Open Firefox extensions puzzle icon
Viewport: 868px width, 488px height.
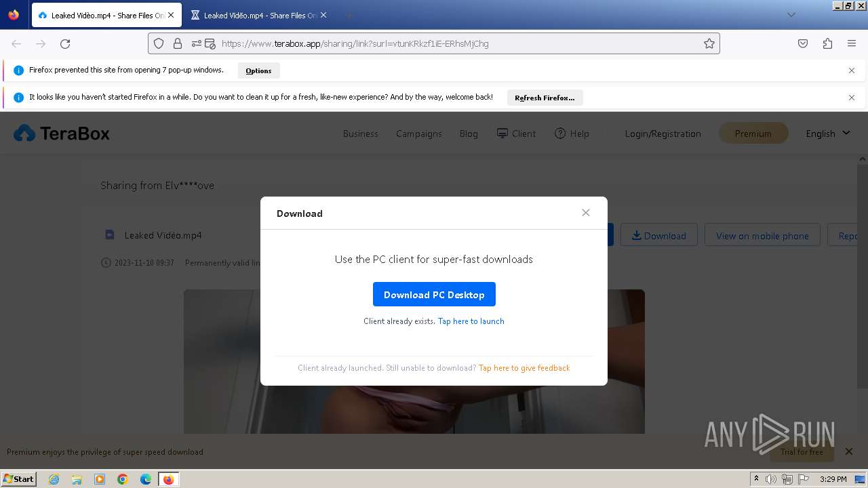(827, 43)
